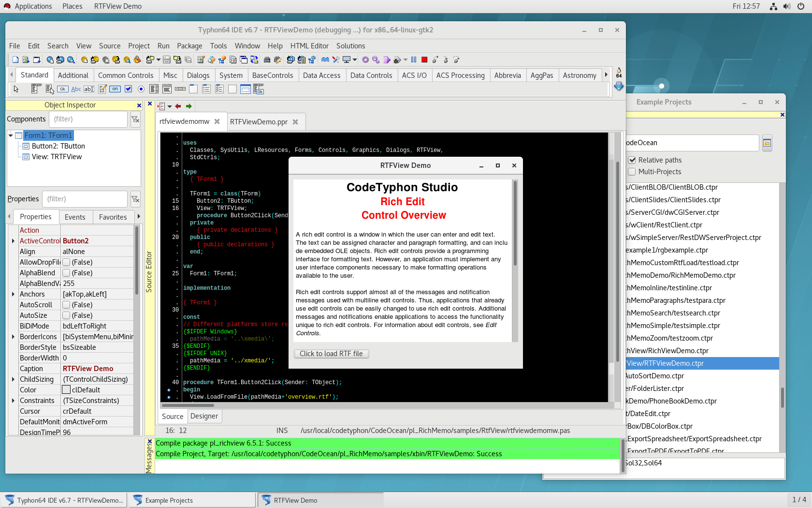
Task: Click the Properties filter input field
Action: pyautogui.click(x=86, y=199)
